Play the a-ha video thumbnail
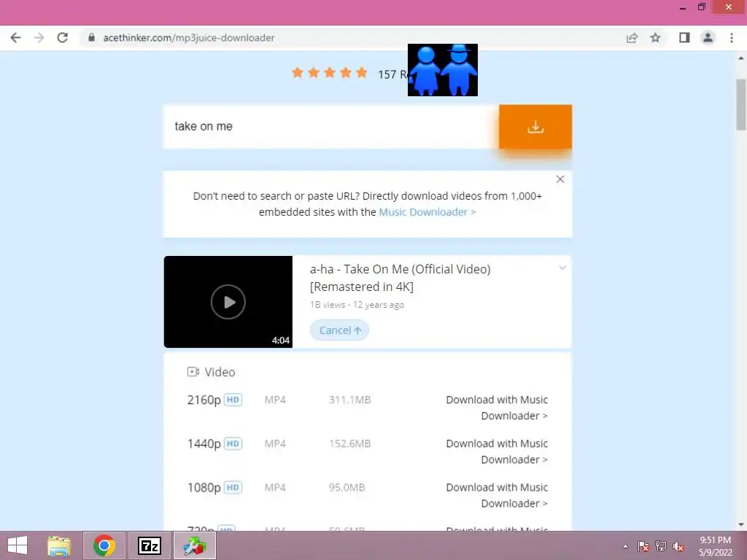The image size is (747, 560). [228, 302]
